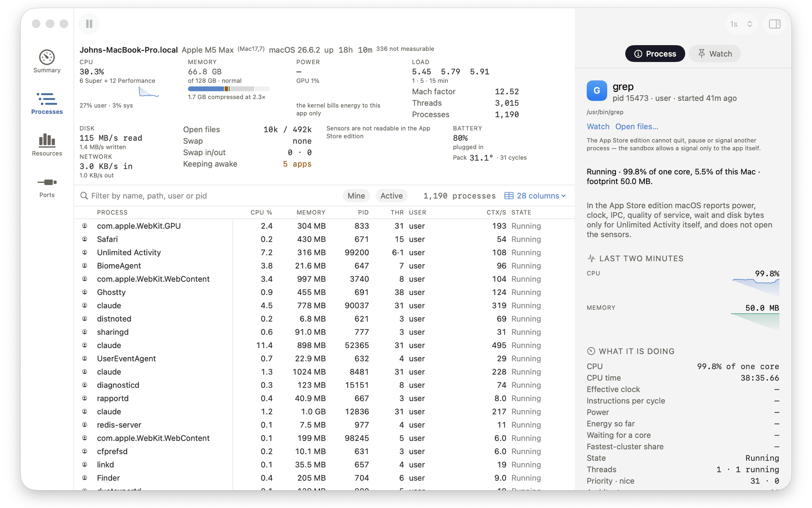Click the icon left of redis-server
The height and width of the screenshot is (508, 812).
tap(85, 425)
